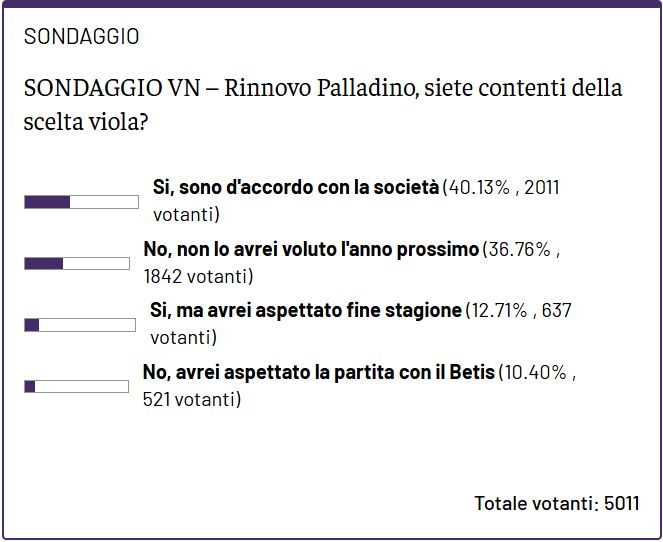Image resolution: width=663 pixels, height=542 pixels.
Task: Select 'No, non lo avrei voluto l'anno prossimo'
Action: click(311, 249)
